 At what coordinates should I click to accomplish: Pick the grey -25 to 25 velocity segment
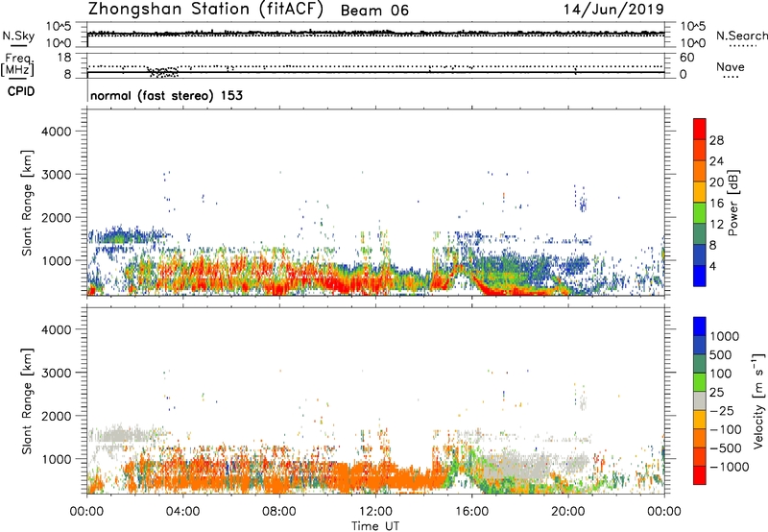pos(700,400)
